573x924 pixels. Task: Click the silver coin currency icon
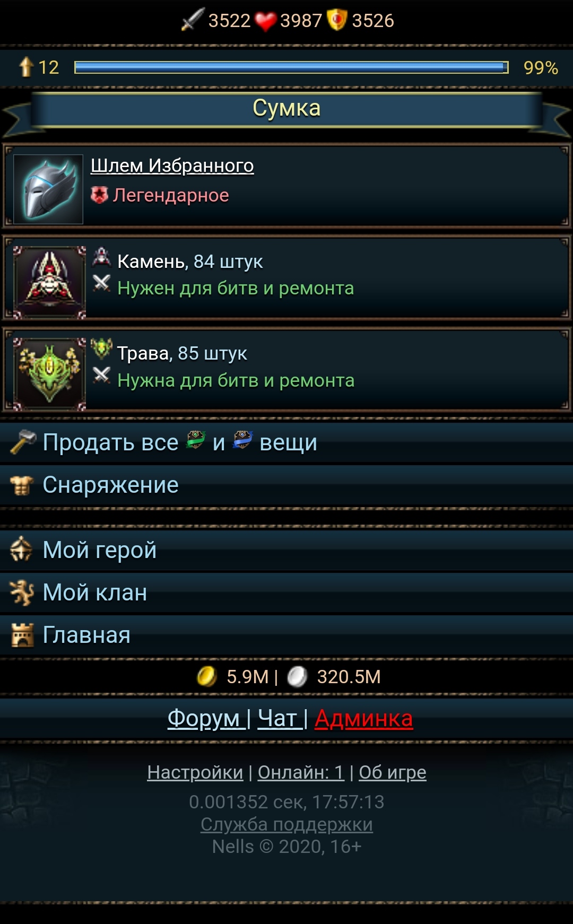click(x=297, y=676)
